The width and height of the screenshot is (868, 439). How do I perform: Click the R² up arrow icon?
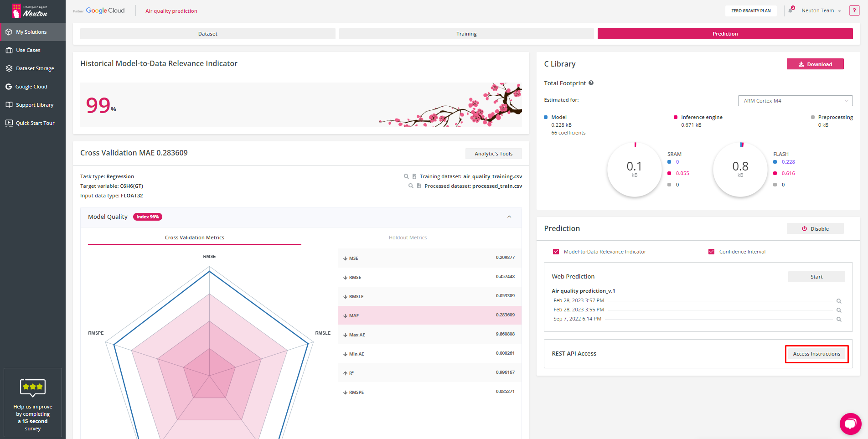(345, 373)
